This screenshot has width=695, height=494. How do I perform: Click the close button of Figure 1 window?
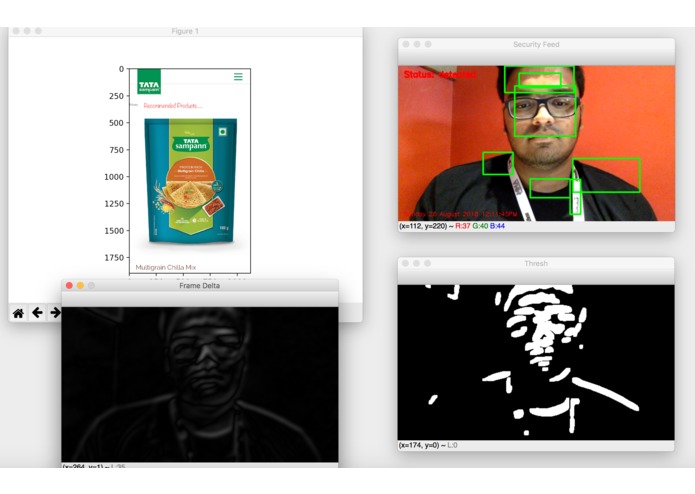[x=16, y=31]
